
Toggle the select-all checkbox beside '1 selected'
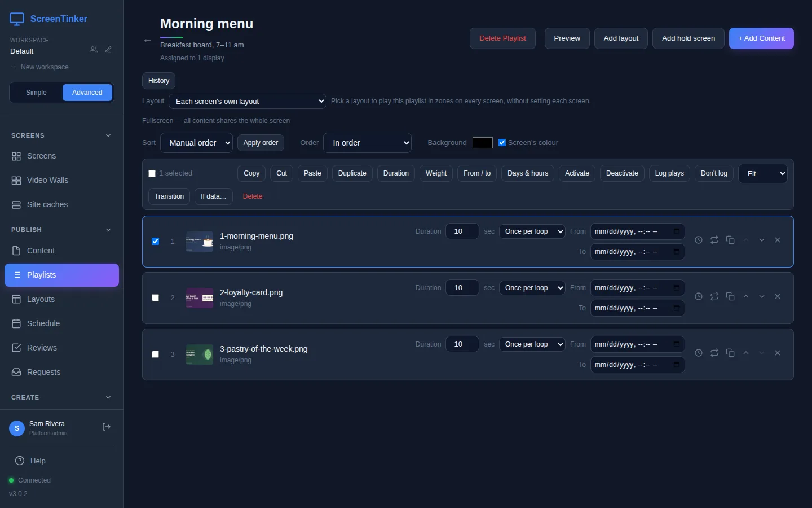[152, 174]
